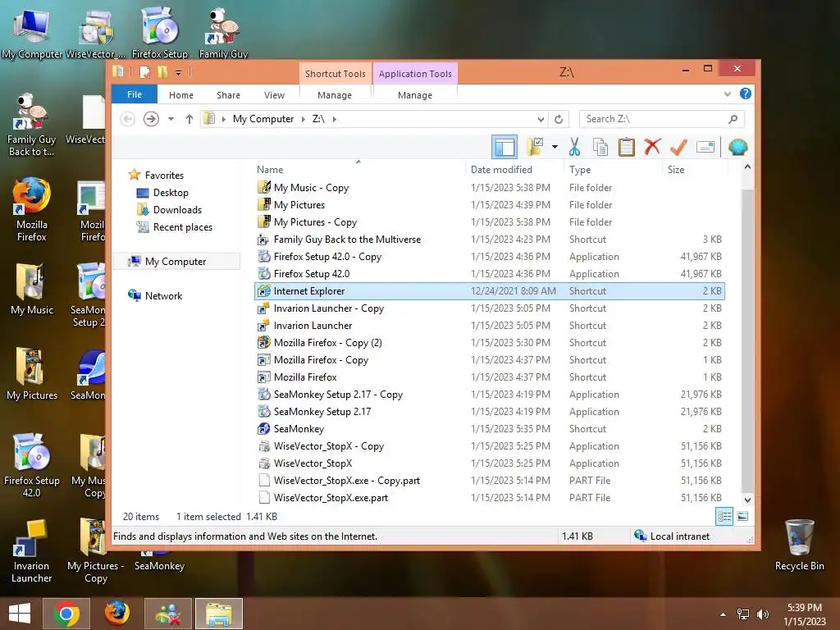This screenshot has width=840, height=630.
Task: Click the Cut scissors icon
Action: point(575,146)
